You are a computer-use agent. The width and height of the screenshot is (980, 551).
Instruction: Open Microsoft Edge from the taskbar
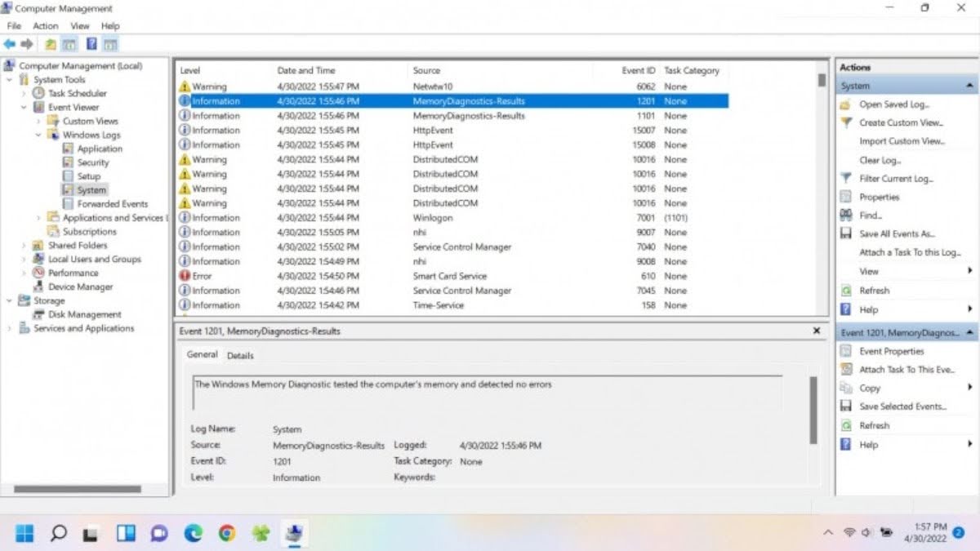tap(193, 534)
